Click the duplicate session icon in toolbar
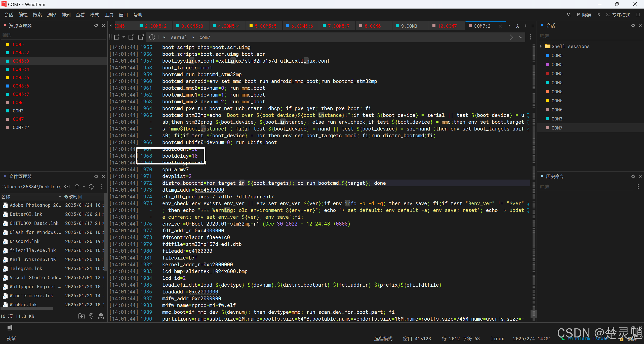 (x=141, y=37)
